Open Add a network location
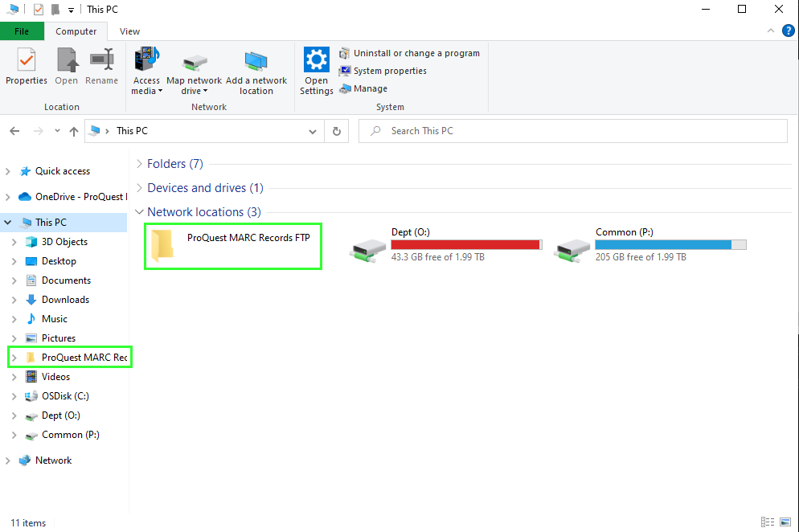 [256, 68]
